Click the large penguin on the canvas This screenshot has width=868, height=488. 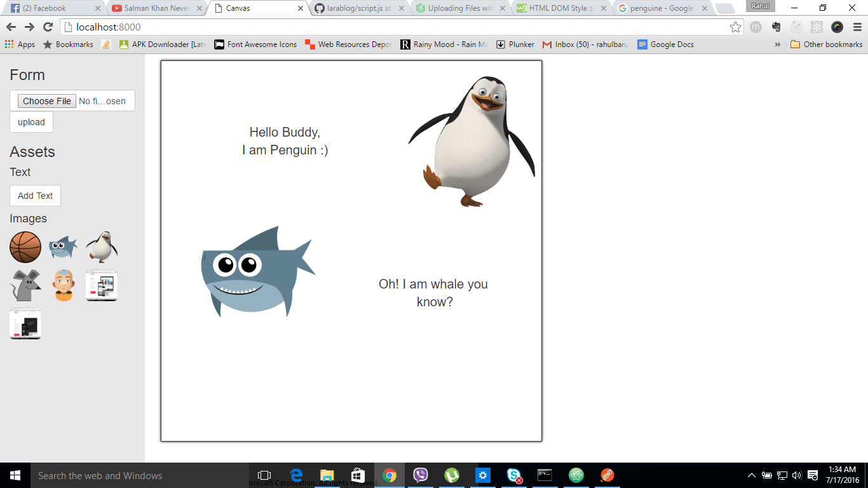[x=472, y=140]
